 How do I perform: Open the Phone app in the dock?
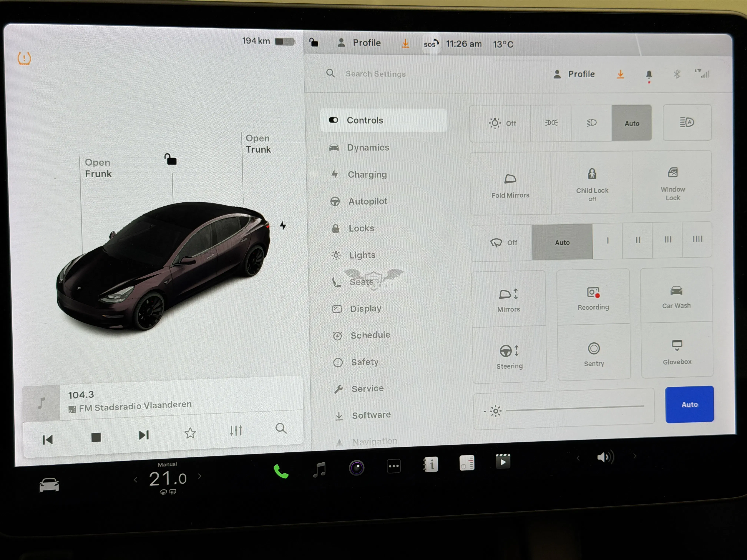pos(281,471)
